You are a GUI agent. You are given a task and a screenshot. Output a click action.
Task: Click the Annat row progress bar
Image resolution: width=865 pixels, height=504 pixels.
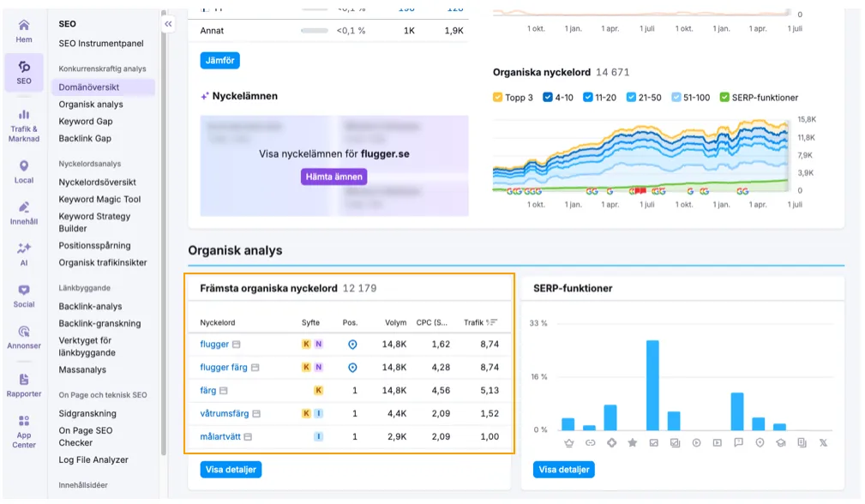[315, 31]
